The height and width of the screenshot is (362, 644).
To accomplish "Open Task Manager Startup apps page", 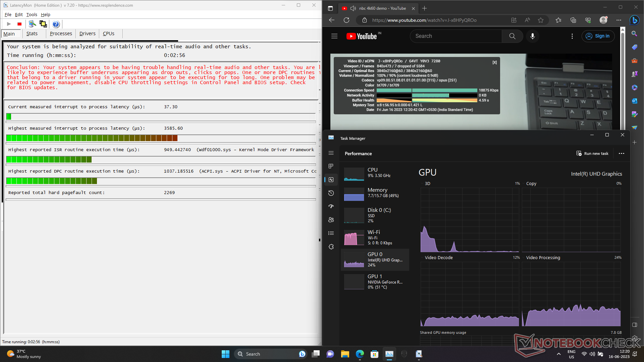I will coord(331,206).
